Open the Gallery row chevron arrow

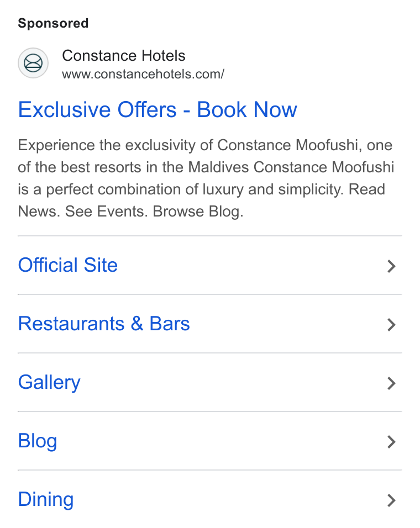[x=391, y=383]
